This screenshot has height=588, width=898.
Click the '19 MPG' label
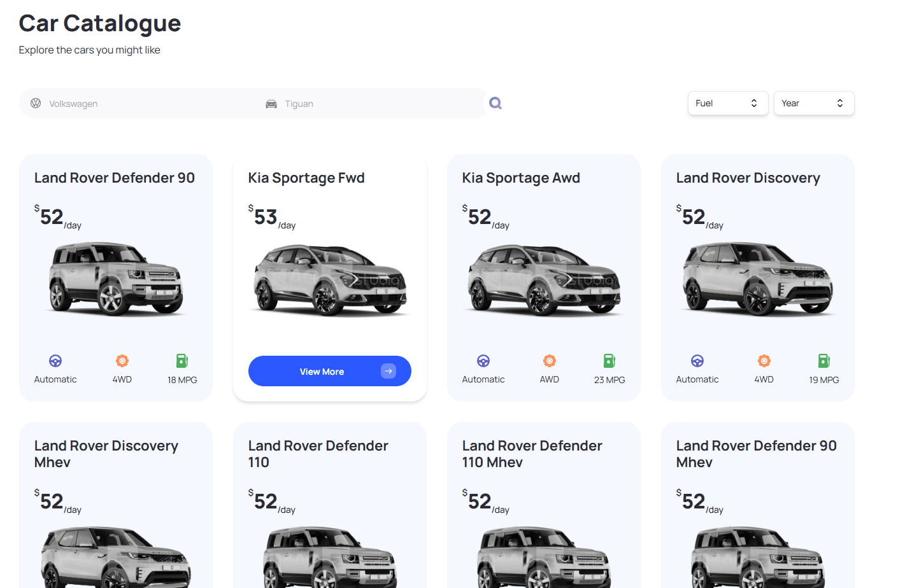click(824, 380)
